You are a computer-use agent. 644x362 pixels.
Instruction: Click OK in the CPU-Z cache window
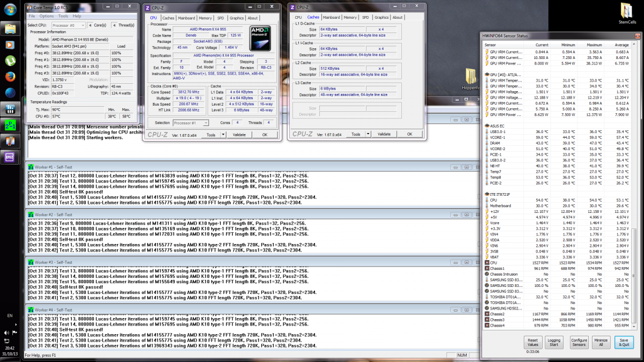point(409,134)
